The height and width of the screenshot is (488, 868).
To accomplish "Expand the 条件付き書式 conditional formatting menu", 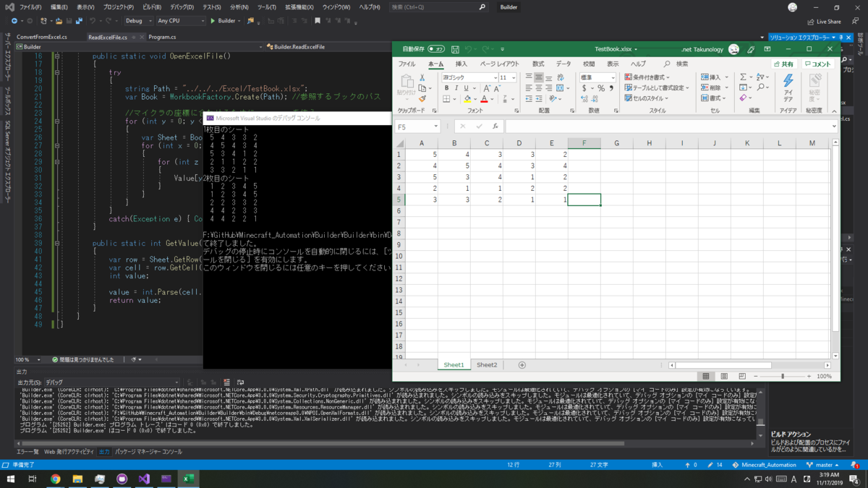I will point(647,77).
